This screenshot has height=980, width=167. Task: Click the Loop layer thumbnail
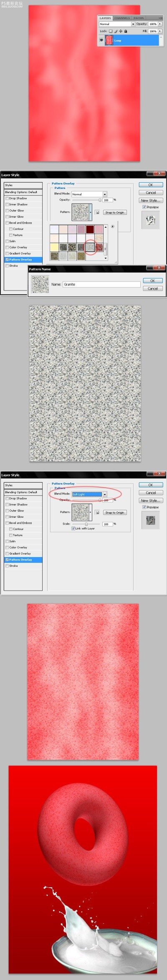(109, 41)
